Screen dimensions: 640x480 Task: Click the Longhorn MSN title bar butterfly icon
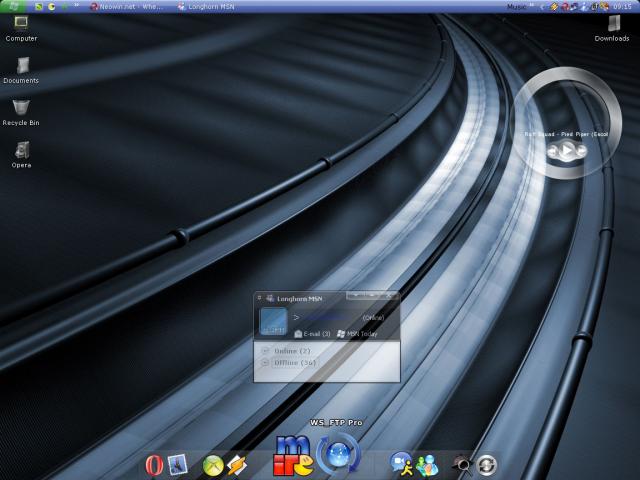click(270, 299)
